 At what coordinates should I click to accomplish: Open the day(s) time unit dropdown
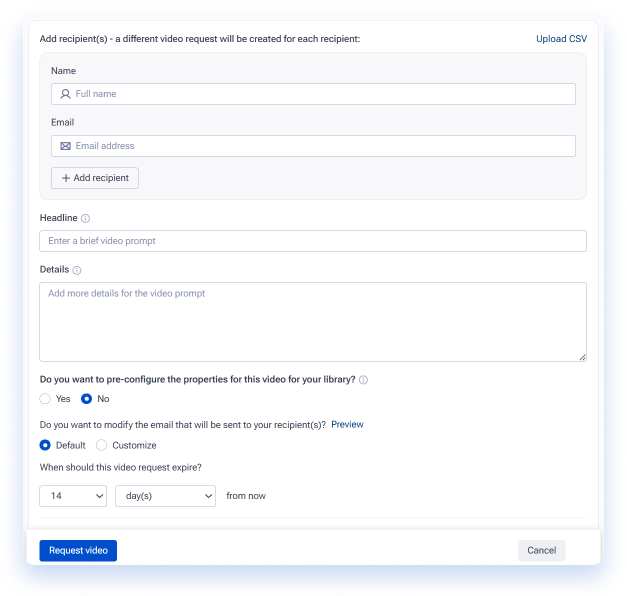click(166, 496)
